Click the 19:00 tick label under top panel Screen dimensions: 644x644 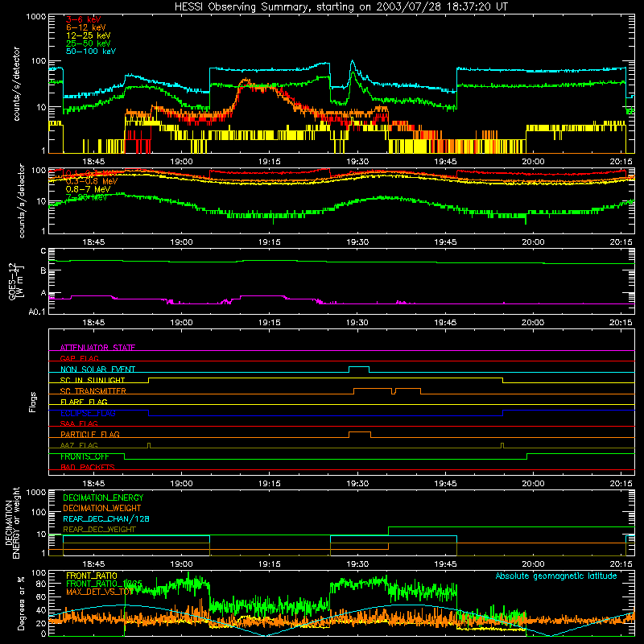182,162
